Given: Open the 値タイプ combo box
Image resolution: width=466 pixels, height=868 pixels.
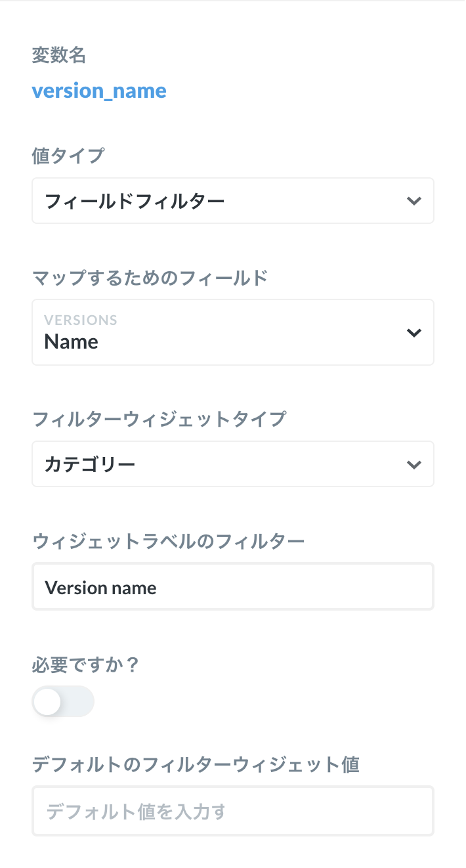Looking at the screenshot, I should coord(233,201).
